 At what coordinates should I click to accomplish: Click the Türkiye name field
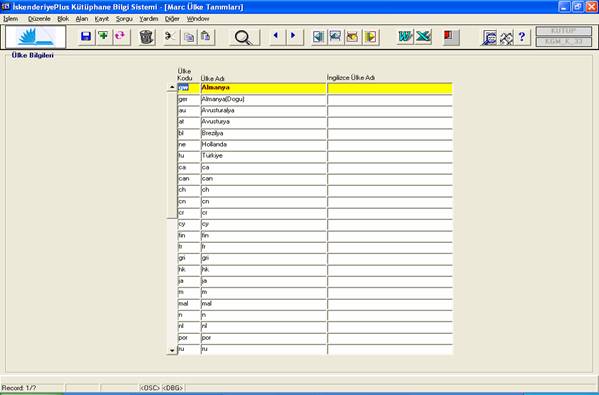(263, 156)
